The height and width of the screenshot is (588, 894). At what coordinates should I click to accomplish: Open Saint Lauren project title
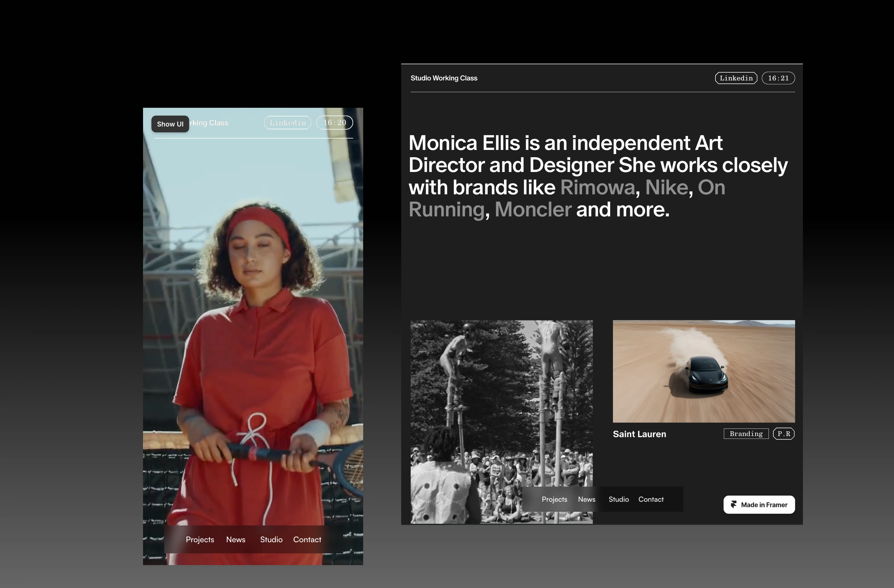pyautogui.click(x=639, y=434)
